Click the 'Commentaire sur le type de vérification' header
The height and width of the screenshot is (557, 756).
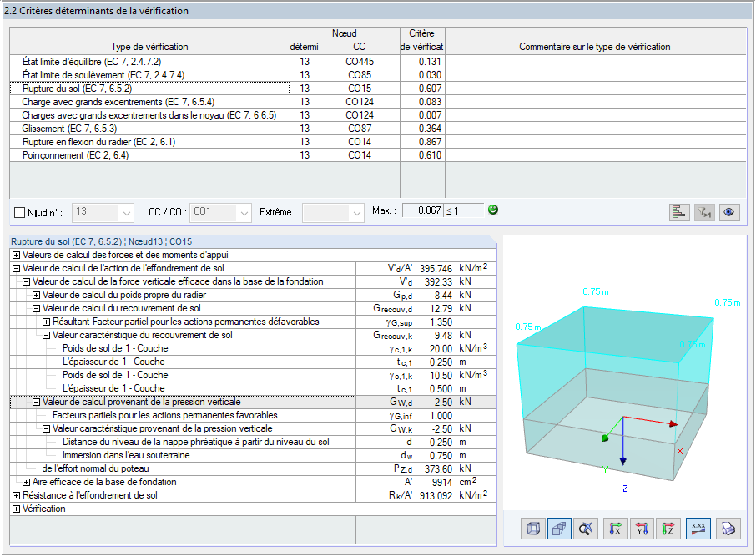coord(595,41)
